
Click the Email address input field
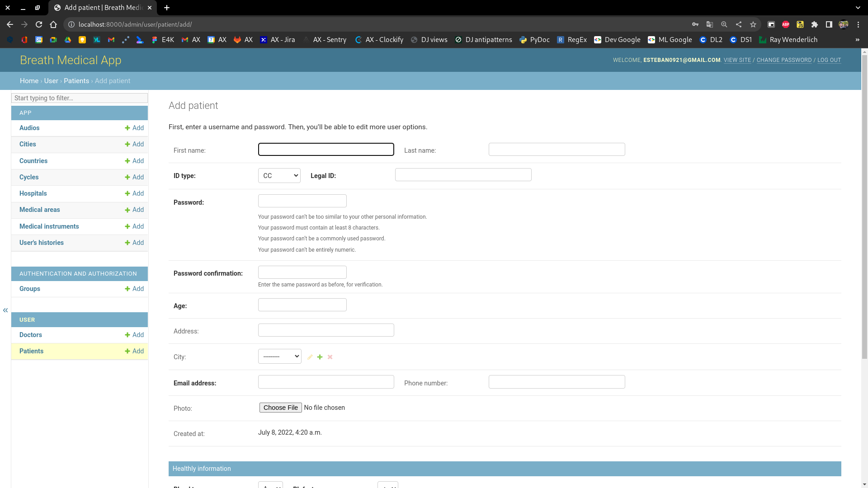[326, 382]
